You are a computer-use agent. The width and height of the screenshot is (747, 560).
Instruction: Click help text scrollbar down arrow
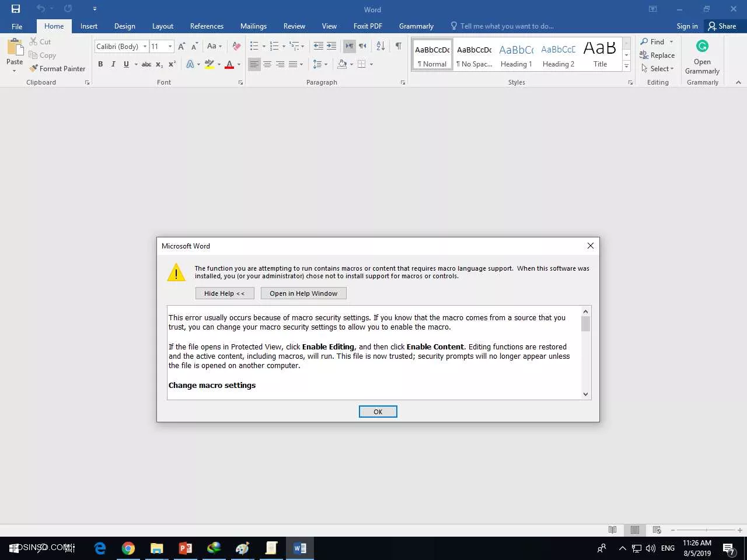[586, 394]
